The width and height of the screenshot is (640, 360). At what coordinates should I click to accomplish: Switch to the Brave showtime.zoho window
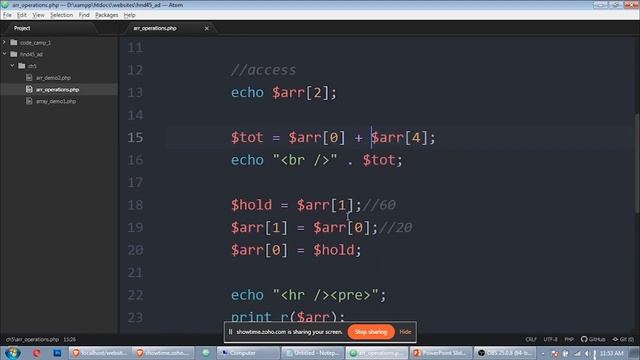pyautogui.click(x=164, y=353)
